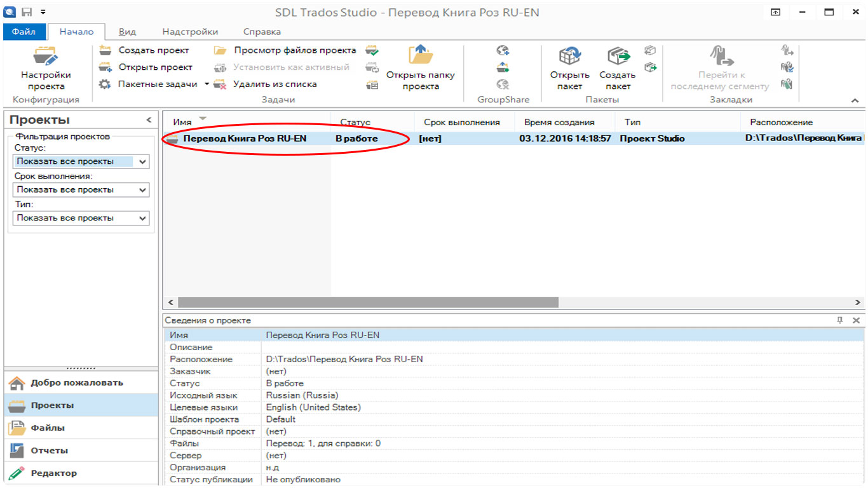868x488 pixels.
Task: Open ribbon display options in title bar
Action: 775,12
